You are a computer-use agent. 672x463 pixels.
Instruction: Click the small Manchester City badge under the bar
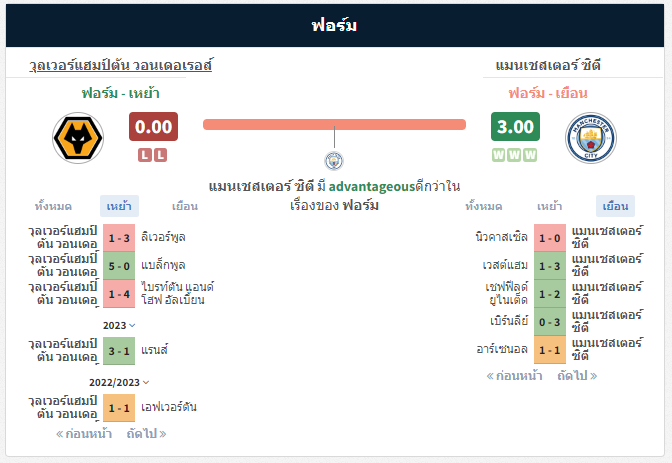pyautogui.click(x=334, y=161)
